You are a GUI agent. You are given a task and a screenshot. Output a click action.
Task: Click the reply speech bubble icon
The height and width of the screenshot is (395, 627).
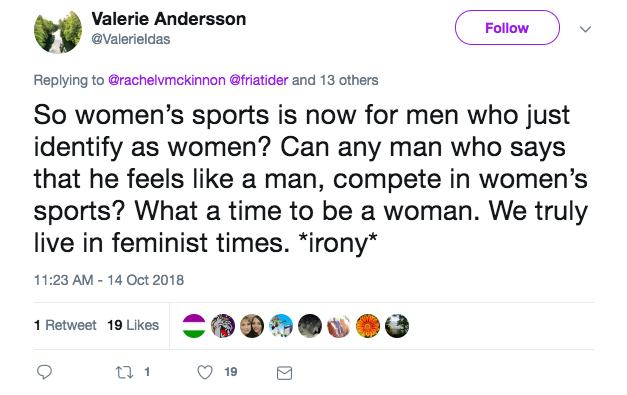click(x=44, y=372)
